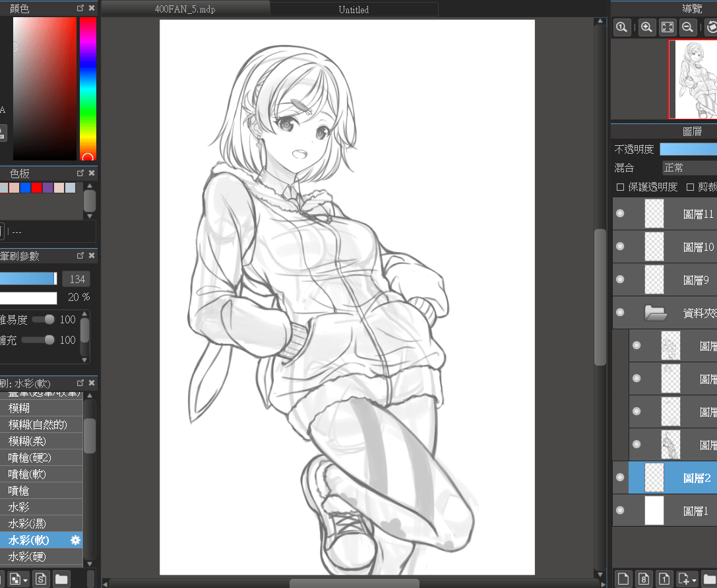Reset zoom to 100% in navigator
717x588 pixels.
point(621,27)
